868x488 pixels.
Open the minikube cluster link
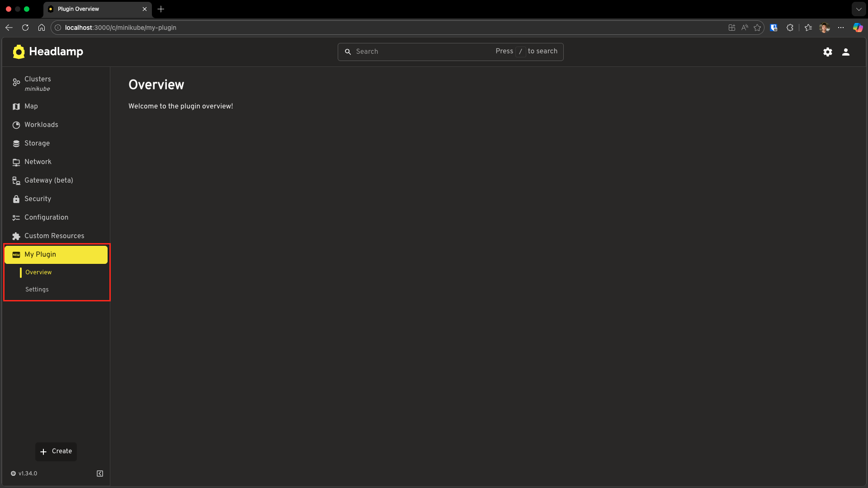[38, 89]
